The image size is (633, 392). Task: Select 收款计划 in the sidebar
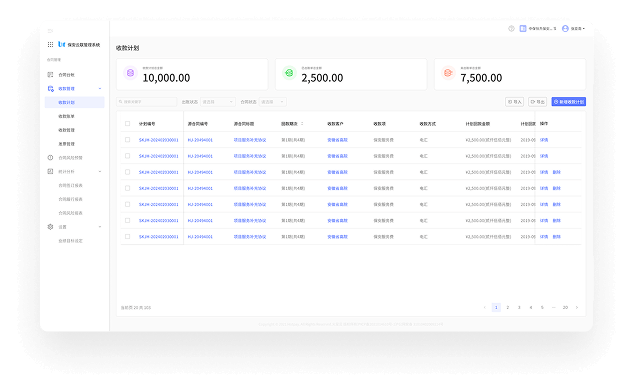tap(75, 102)
